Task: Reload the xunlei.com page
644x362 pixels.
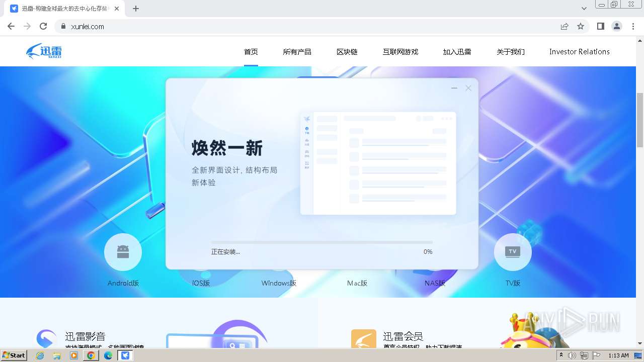Action: coord(43,26)
